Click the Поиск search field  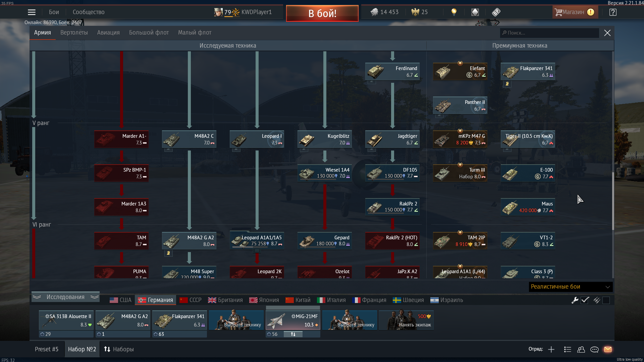pos(549,33)
